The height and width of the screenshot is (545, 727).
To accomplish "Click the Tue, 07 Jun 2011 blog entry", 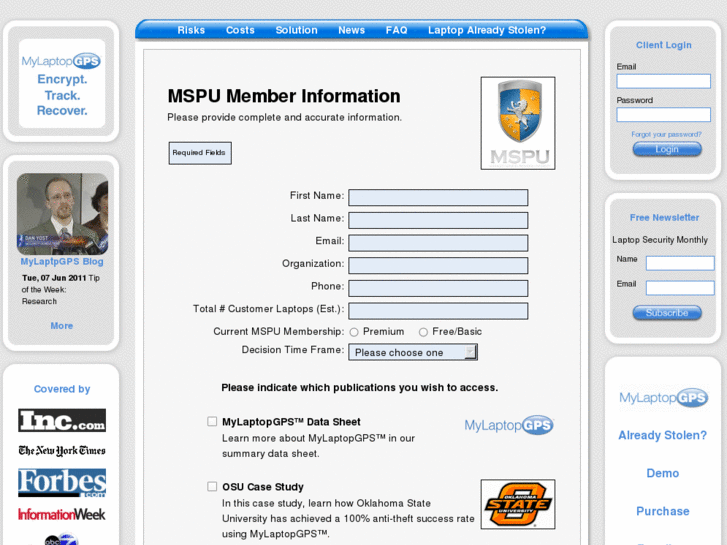I will point(61,289).
